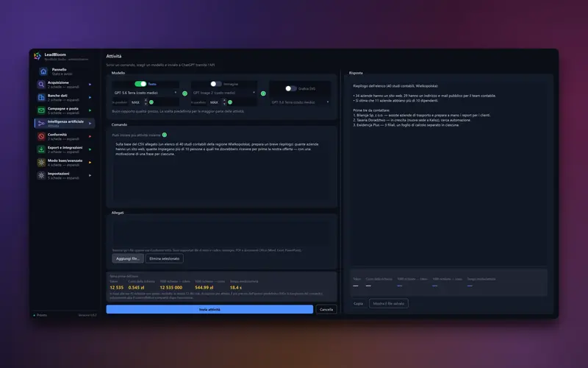Image resolution: width=588 pixels, height=368 pixels.
Task: Click the Campagne e posta envelope icon
Action: point(41,110)
